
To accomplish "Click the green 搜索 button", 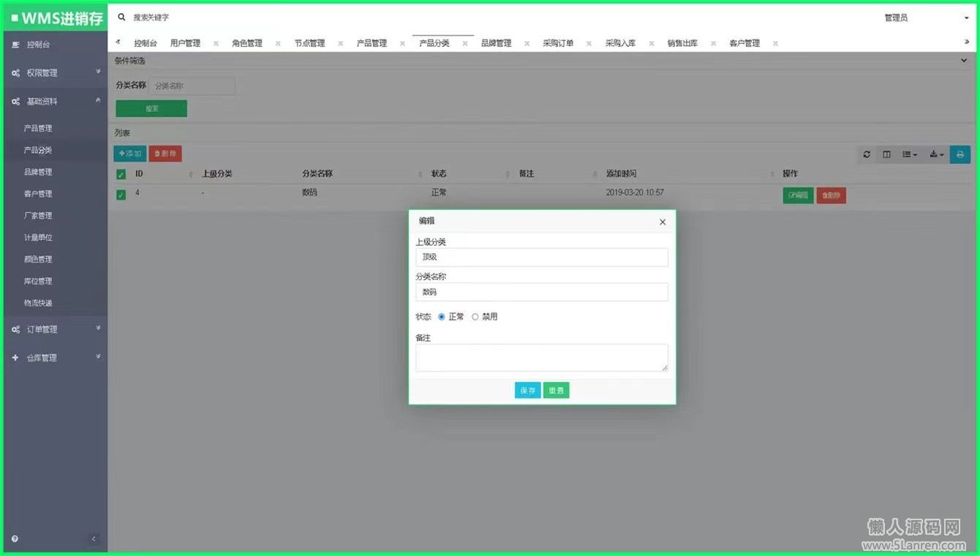I will coord(151,108).
